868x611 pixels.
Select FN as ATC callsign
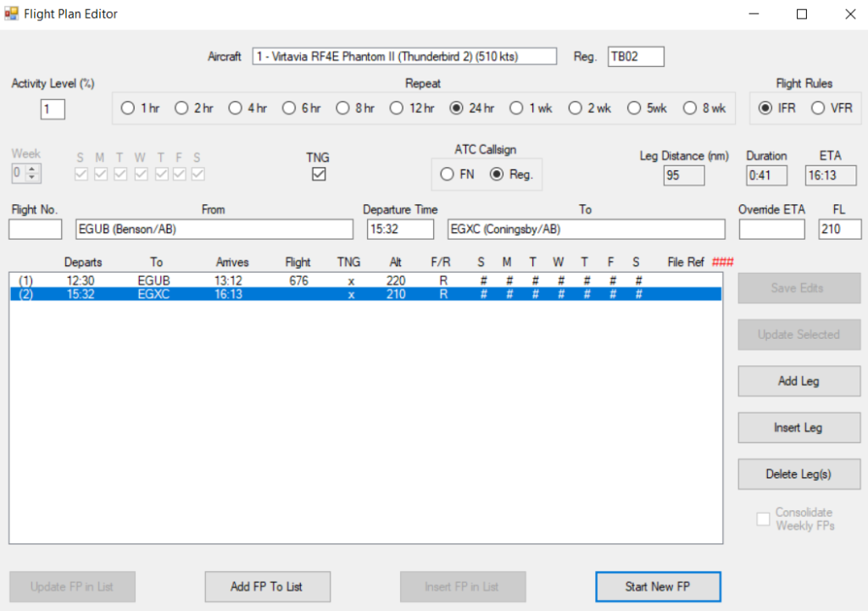click(x=447, y=175)
